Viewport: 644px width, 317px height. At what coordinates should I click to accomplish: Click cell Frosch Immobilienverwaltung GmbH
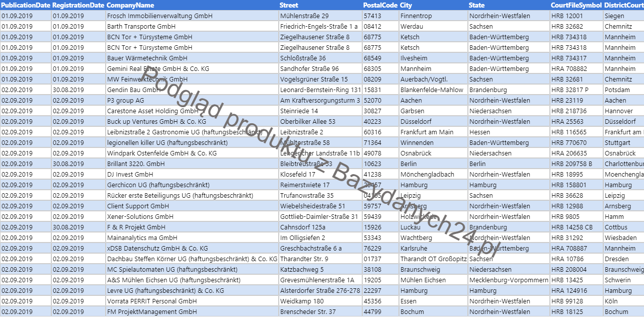[192, 16]
